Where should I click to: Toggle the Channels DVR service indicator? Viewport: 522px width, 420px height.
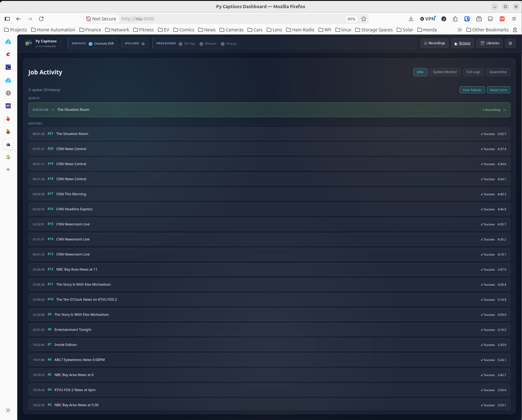tap(90, 44)
